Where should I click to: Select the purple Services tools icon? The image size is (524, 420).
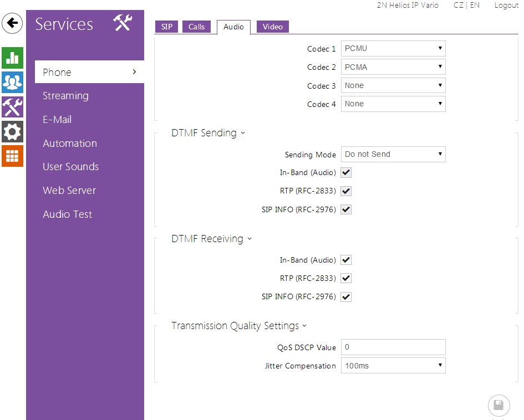12,107
